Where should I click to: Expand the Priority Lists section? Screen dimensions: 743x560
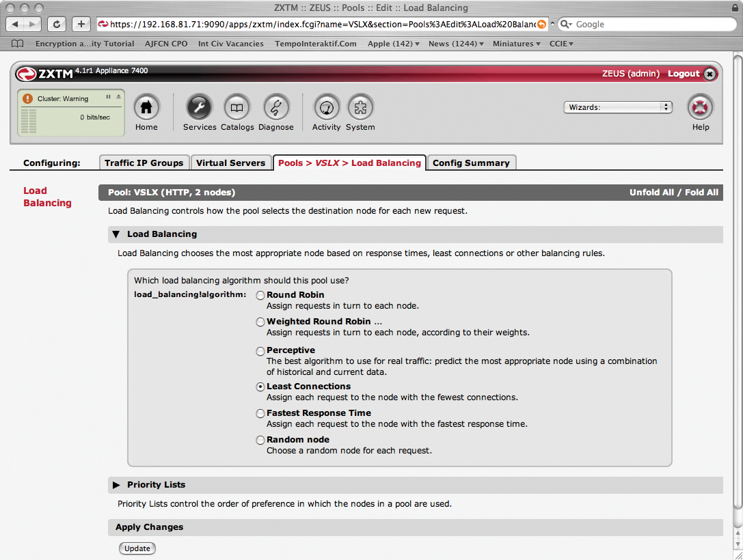[x=116, y=485]
